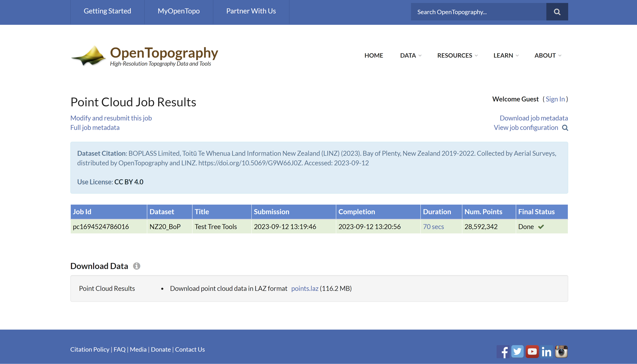Click the Facebook icon in footer
This screenshot has height=364, width=637.
click(503, 351)
